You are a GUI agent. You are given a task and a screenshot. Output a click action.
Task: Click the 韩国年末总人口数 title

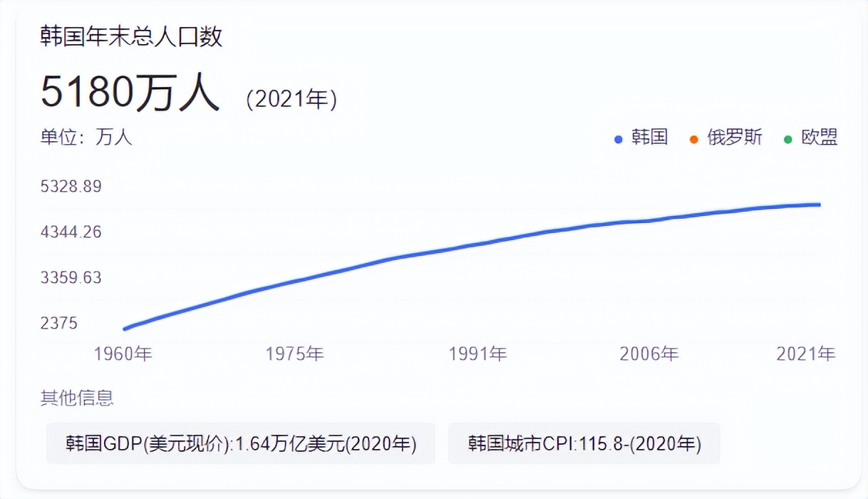tap(131, 37)
